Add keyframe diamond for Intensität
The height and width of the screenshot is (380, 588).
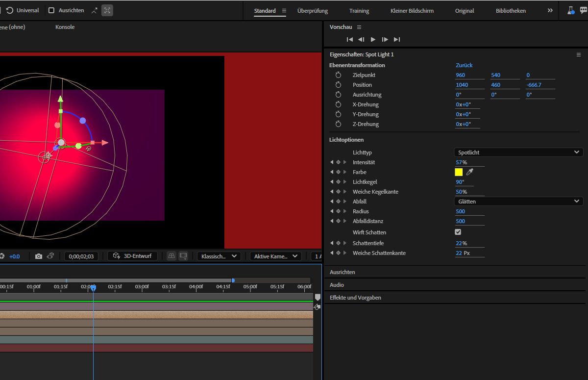pyautogui.click(x=338, y=162)
